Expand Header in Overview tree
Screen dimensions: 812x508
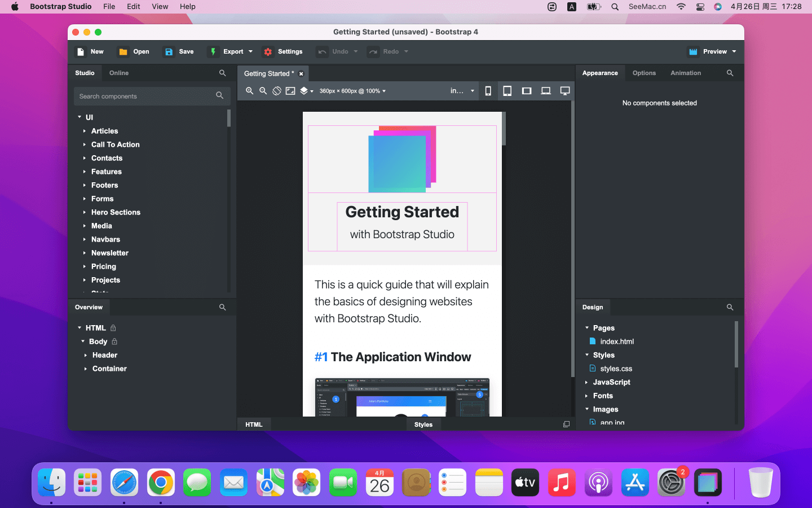86,355
